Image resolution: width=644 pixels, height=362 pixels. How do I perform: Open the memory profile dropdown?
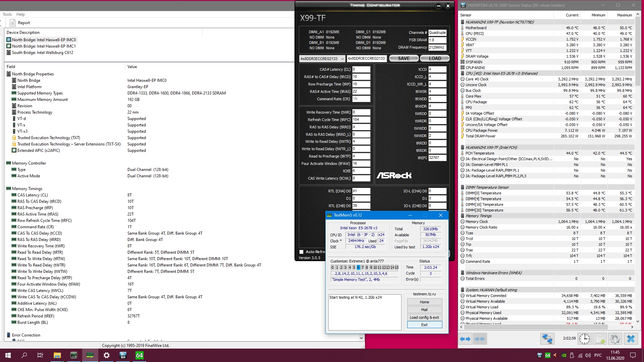click(342, 59)
